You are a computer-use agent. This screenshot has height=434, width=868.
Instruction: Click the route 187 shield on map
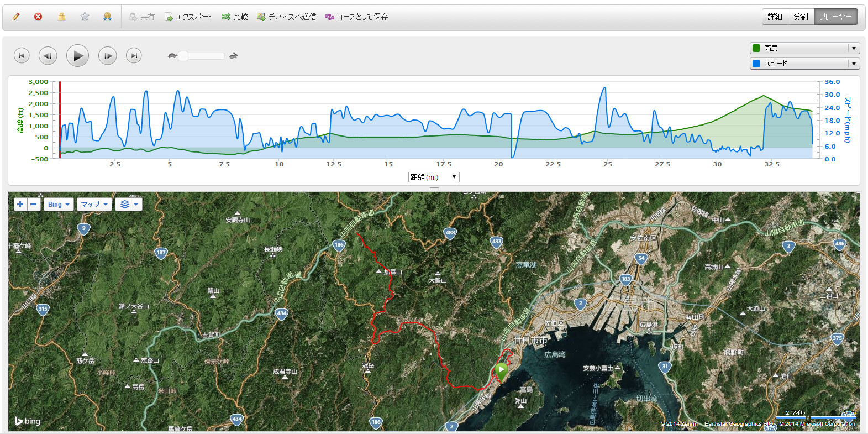tap(161, 253)
